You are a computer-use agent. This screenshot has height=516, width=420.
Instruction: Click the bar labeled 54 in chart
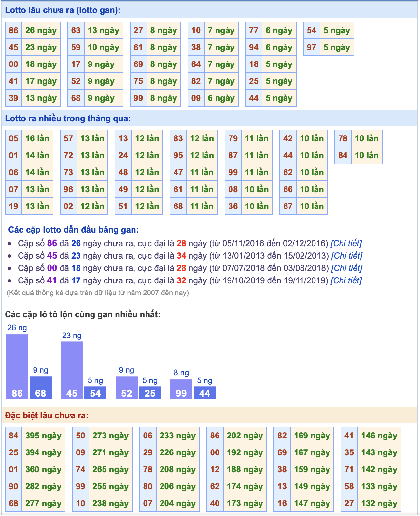click(x=95, y=393)
